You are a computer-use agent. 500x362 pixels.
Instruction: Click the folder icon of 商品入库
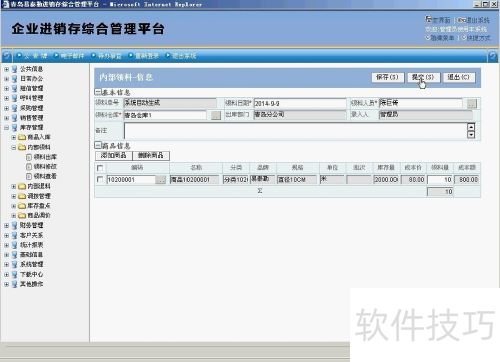click(22, 137)
